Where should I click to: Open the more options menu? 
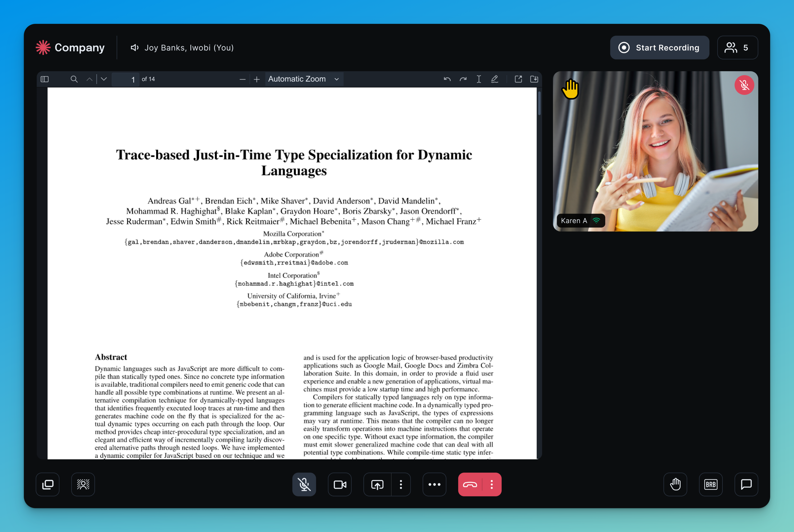click(x=434, y=484)
